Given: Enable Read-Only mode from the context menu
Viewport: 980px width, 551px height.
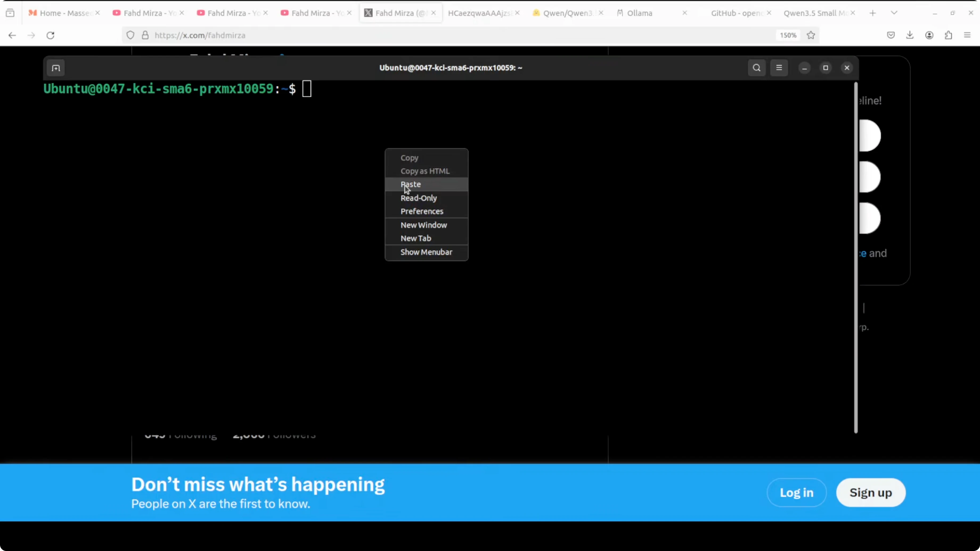Looking at the screenshot, I should 418,198.
